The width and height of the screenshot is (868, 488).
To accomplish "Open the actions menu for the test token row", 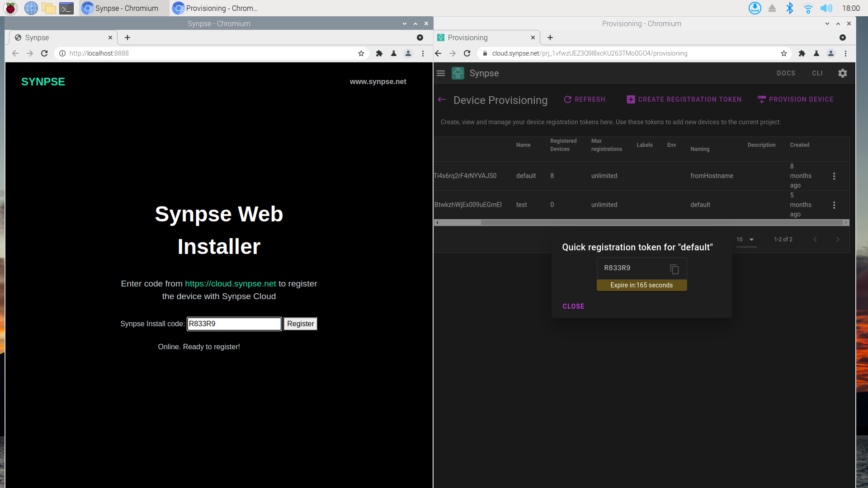I will 834,205.
